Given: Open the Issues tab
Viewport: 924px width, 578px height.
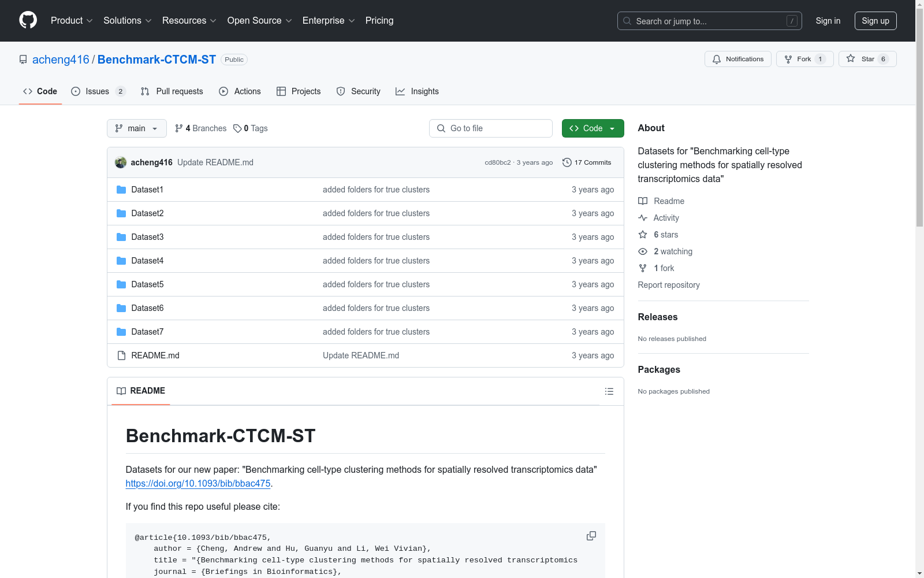Looking at the screenshot, I should point(98,91).
